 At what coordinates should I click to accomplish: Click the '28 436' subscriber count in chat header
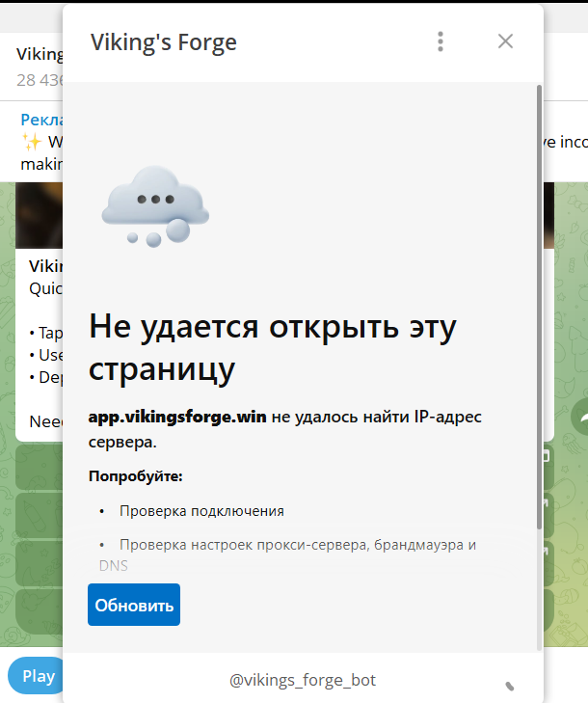point(40,80)
